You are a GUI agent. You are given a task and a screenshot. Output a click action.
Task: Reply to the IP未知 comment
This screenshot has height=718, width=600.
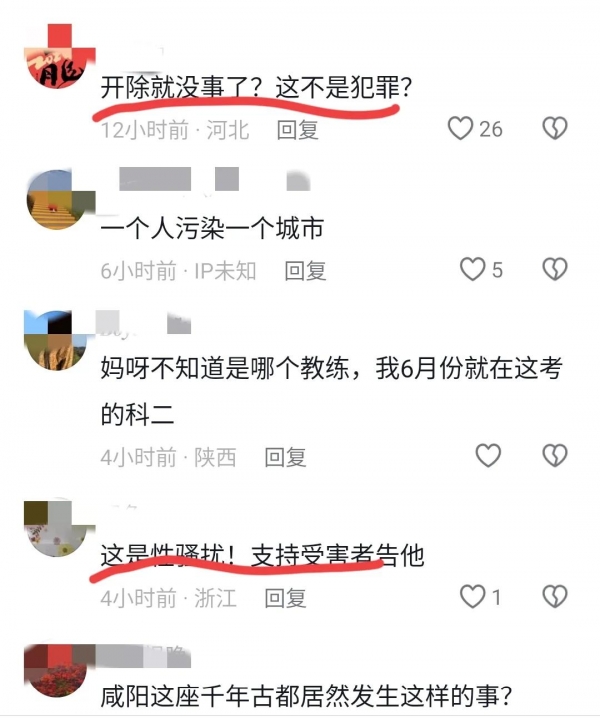tap(305, 271)
